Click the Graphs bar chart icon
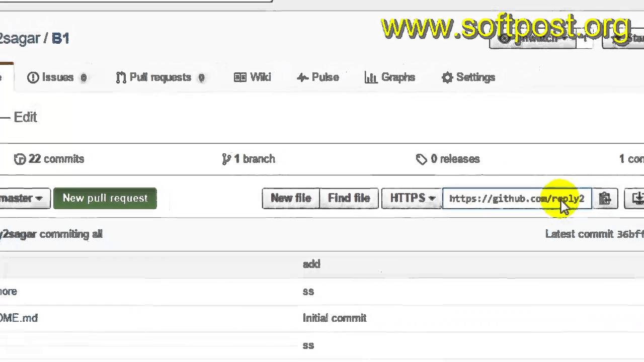Viewport: 644px width, 362px height. point(371,77)
